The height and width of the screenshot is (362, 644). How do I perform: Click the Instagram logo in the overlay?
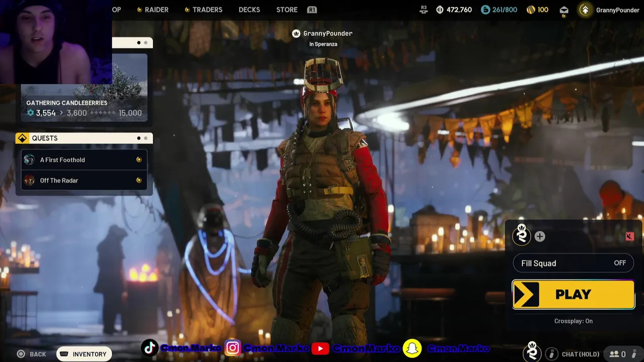coord(233,348)
